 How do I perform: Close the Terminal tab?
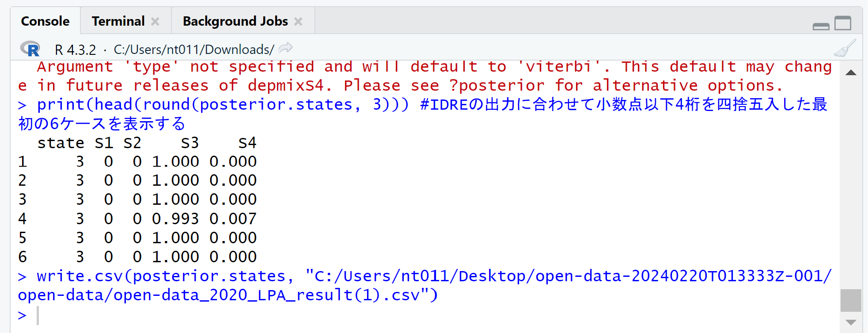155,21
